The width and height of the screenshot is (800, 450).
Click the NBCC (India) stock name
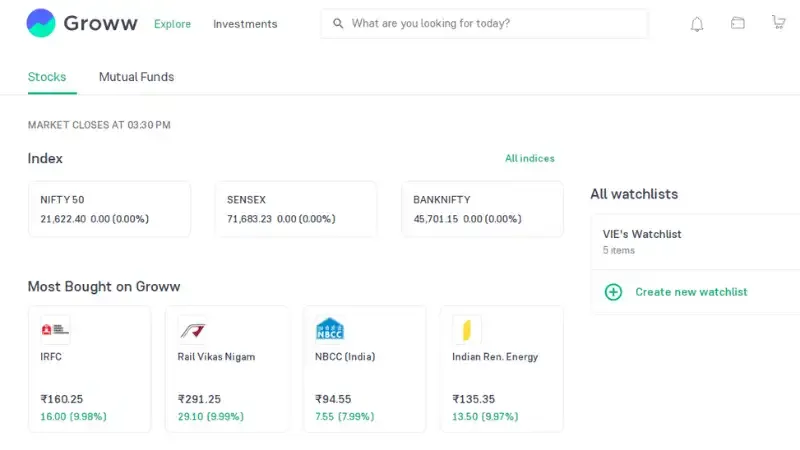(x=345, y=357)
